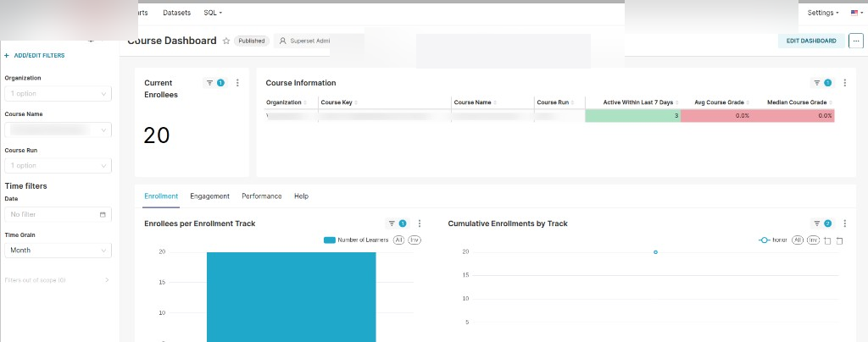Sort table by Course Key column

click(x=339, y=102)
